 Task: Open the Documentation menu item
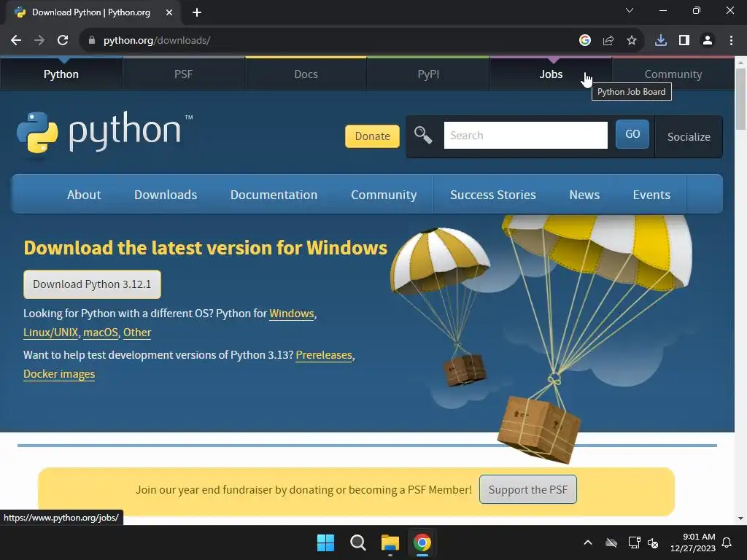[274, 195]
